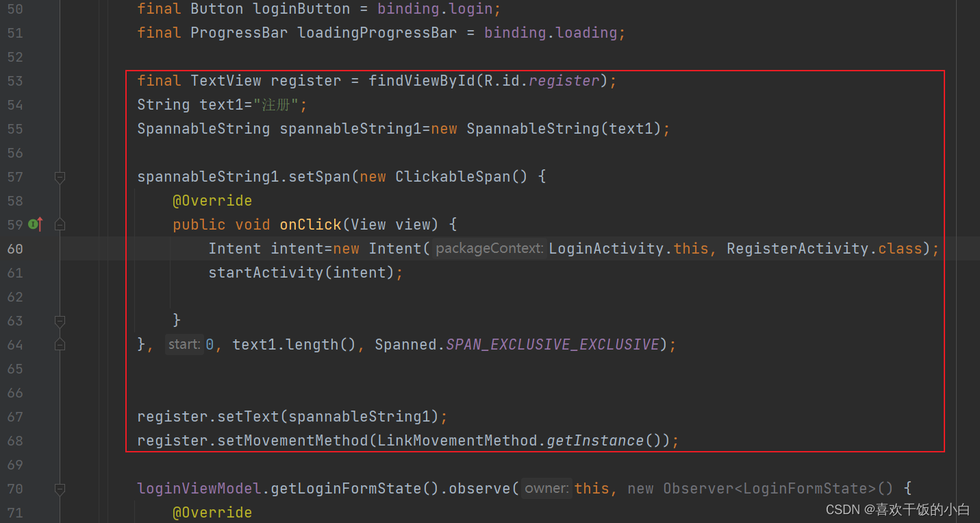Click the fold end marker at line 63
The image size is (980, 523).
60,321
